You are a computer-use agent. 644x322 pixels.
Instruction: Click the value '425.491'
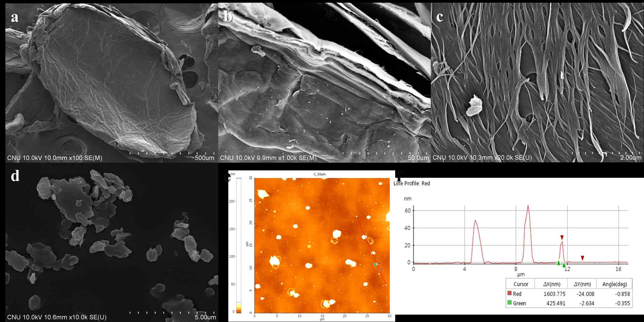tap(556, 303)
